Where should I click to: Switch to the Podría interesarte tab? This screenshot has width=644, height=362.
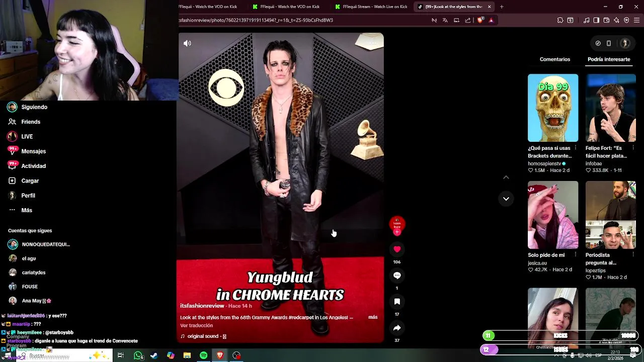609,59
